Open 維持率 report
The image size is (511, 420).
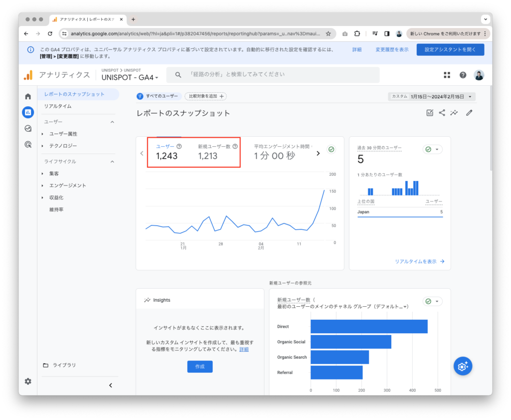(56, 210)
